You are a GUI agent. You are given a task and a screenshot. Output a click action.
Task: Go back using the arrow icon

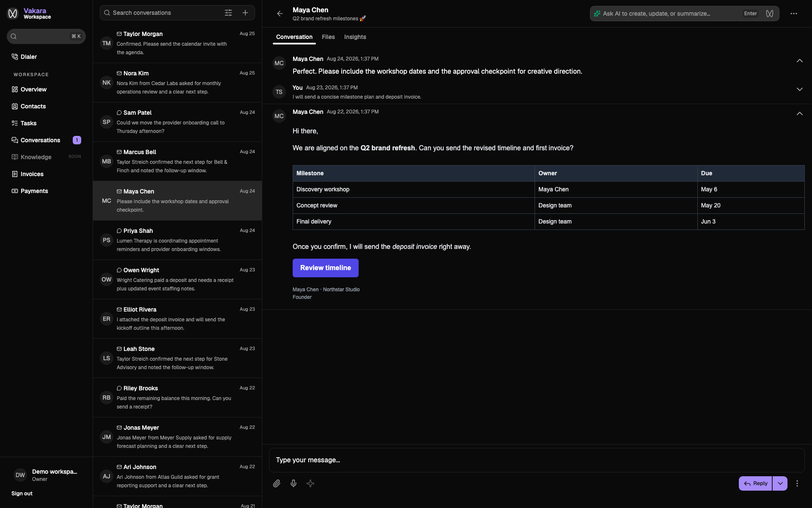[280, 14]
